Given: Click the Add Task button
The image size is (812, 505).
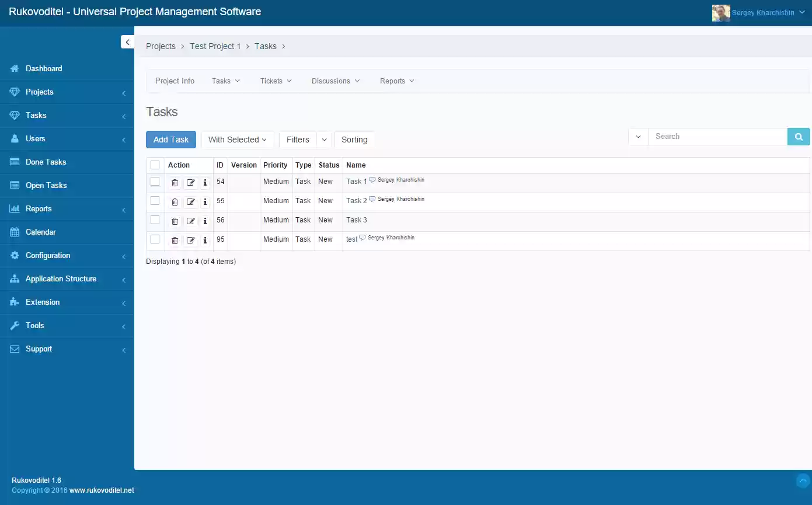Looking at the screenshot, I should 170,140.
